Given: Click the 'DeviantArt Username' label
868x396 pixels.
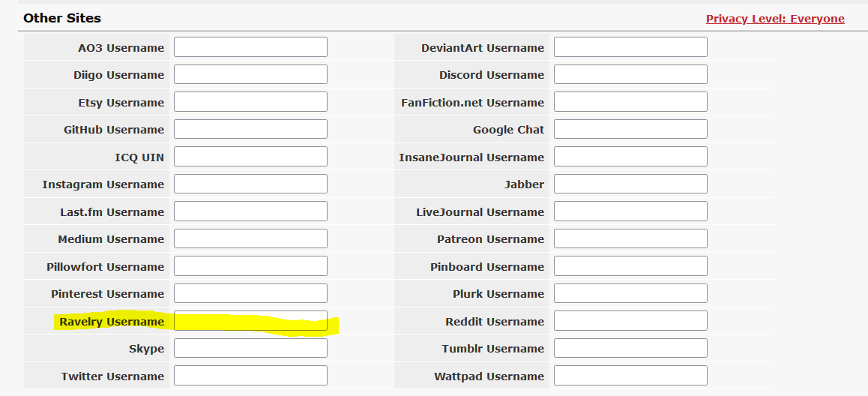Looking at the screenshot, I should pos(483,48).
